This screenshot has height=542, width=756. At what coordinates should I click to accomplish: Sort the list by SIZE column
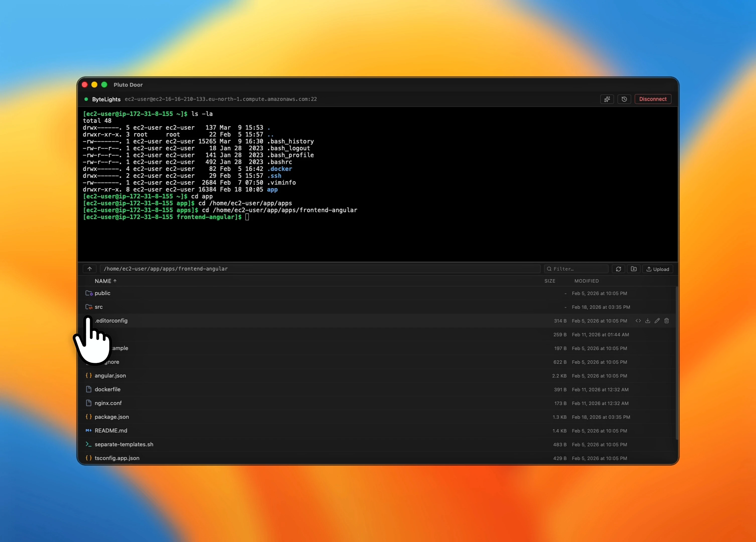[550, 281]
